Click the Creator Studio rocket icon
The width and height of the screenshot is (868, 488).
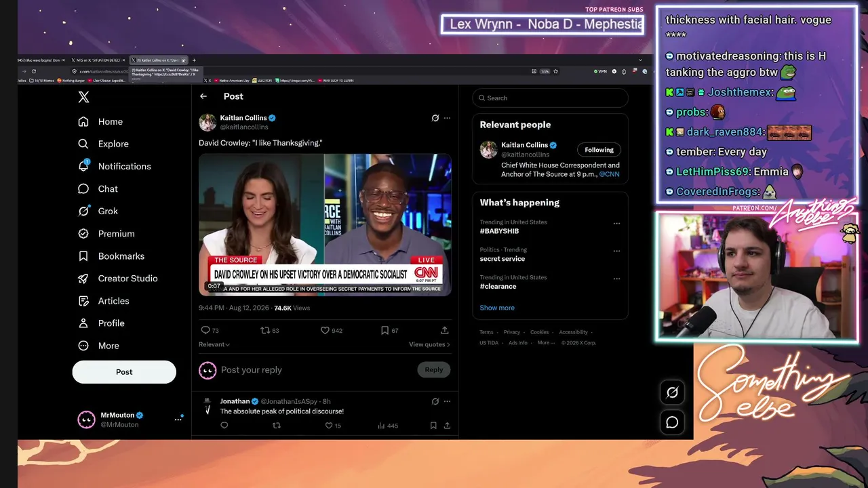pyautogui.click(x=83, y=278)
